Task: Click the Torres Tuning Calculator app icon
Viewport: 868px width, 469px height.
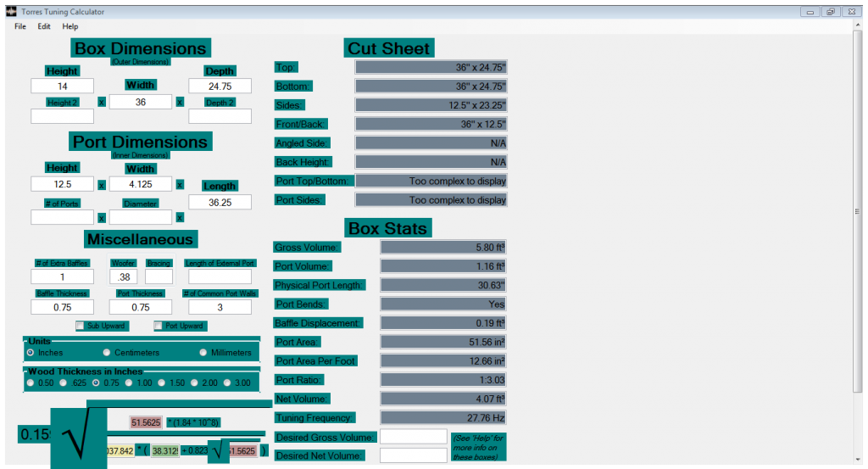Action: (x=11, y=11)
